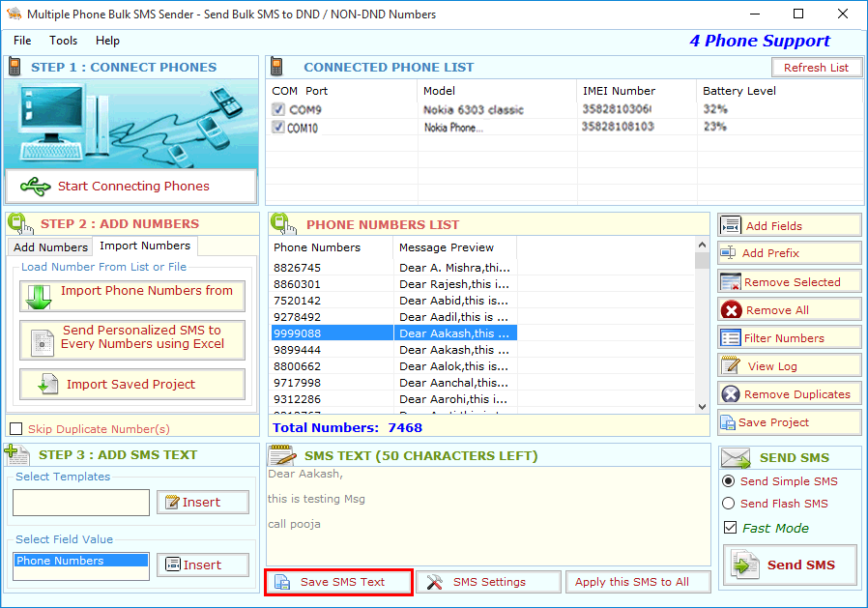The image size is (868, 608).
Task: Select the row with number 7520142
Action: click(x=393, y=301)
